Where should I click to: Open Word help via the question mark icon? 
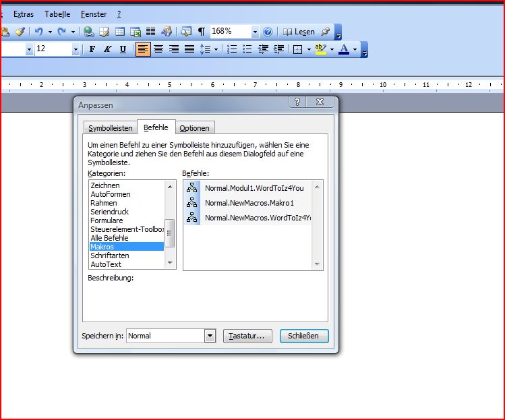(x=268, y=32)
